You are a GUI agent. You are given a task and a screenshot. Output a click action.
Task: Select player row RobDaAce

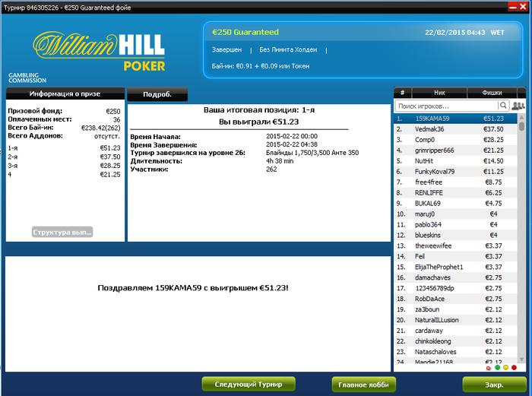(x=456, y=299)
